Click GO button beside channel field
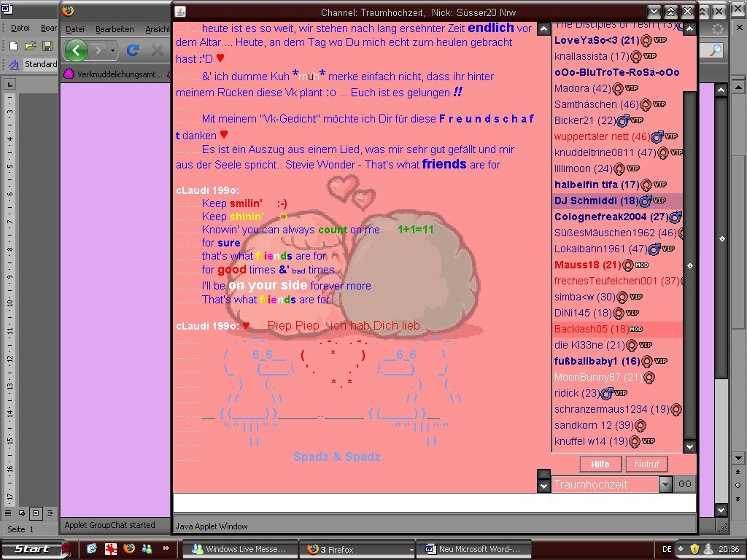 tap(684, 484)
